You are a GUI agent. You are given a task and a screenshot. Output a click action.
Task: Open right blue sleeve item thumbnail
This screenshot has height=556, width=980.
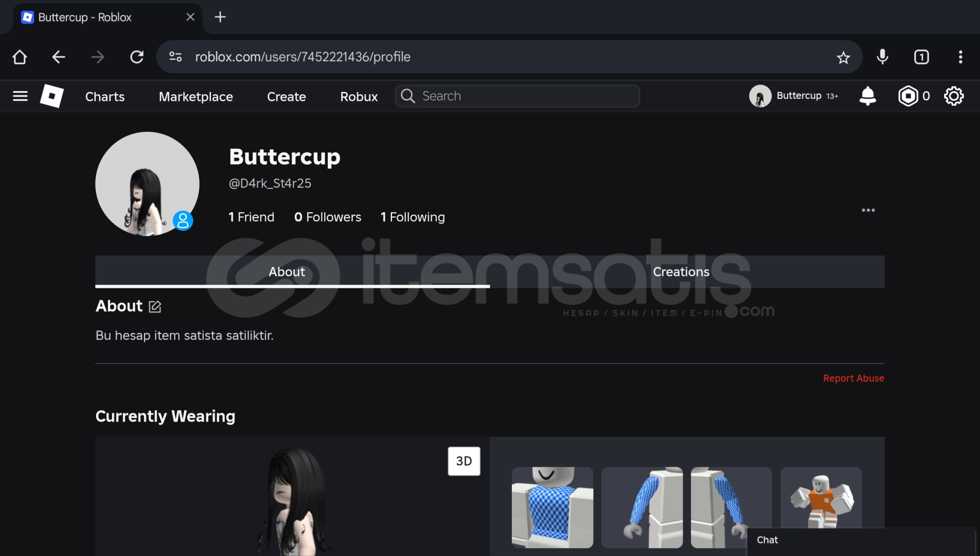(732, 508)
